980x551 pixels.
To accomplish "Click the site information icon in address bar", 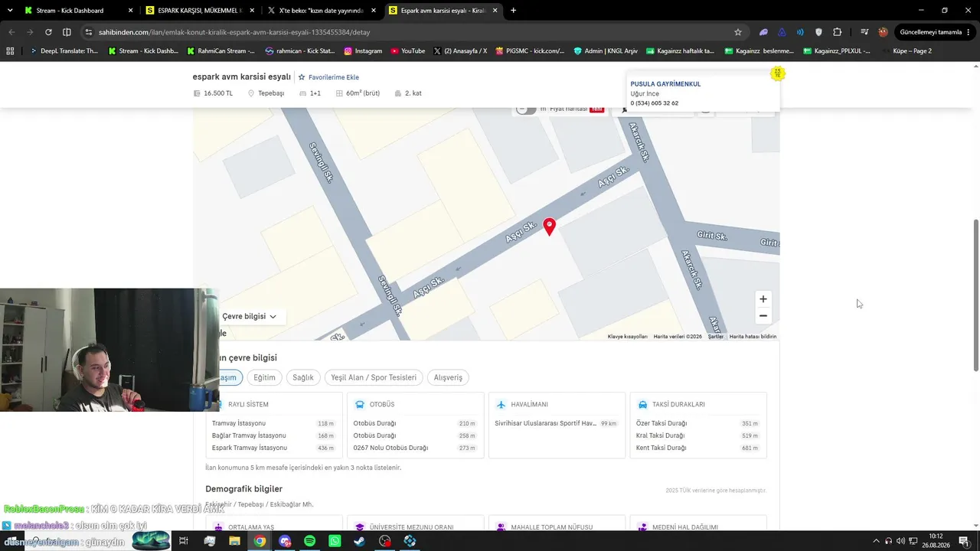I will pos(89,32).
